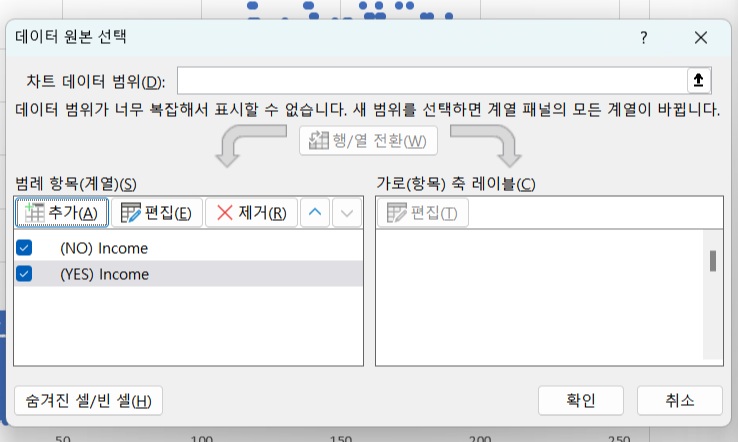Screen dimensions: 738x442
Task: Click the axis labels list scrollbar thumb
Action: pyautogui.click(x=713, y=261)
